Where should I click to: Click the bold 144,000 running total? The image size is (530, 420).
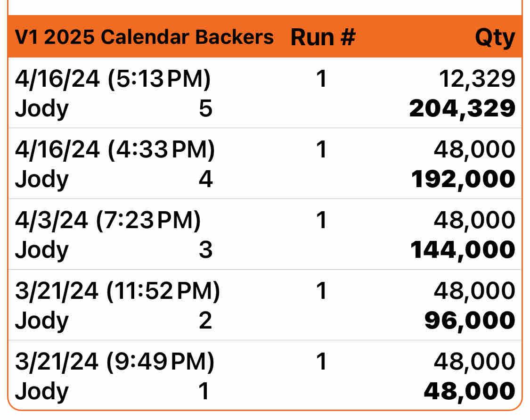462,250
